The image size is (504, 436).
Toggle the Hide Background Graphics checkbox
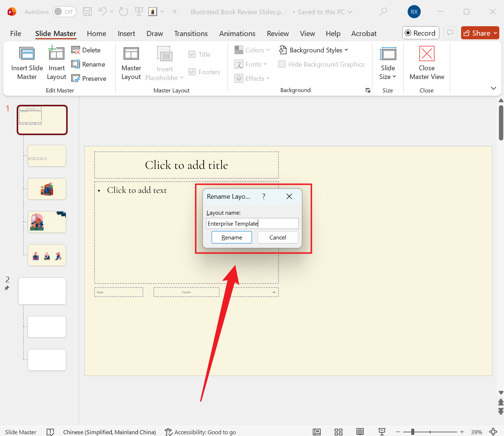[282, 64]
